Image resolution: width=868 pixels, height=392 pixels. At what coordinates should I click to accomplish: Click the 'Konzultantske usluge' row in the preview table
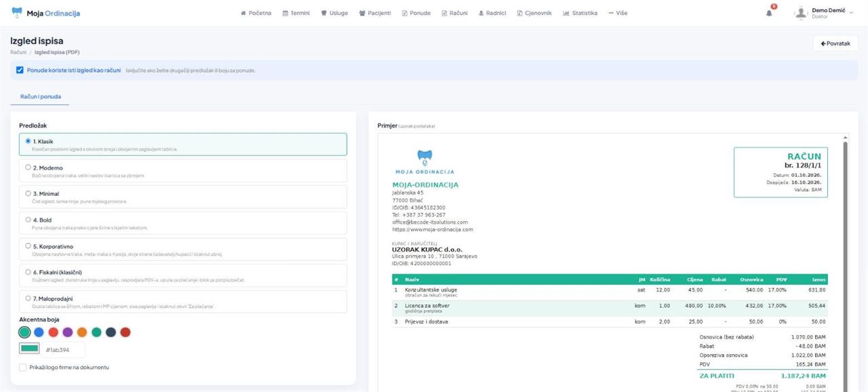pyautogui.click(x=610, y=292)
